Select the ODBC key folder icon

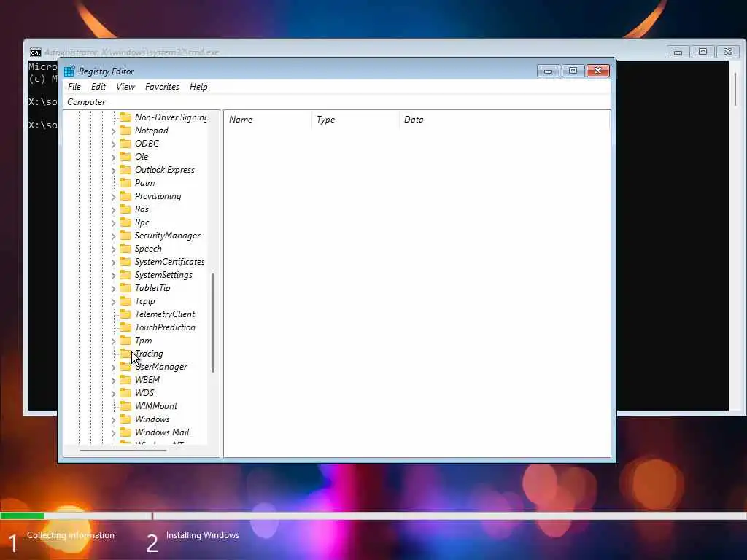[125, 144]
